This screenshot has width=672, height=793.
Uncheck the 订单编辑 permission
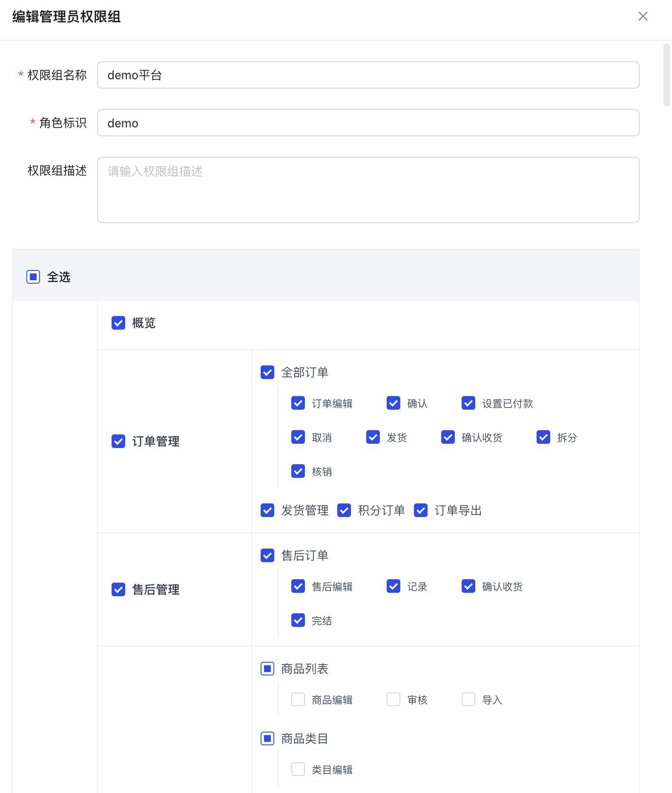298,403
